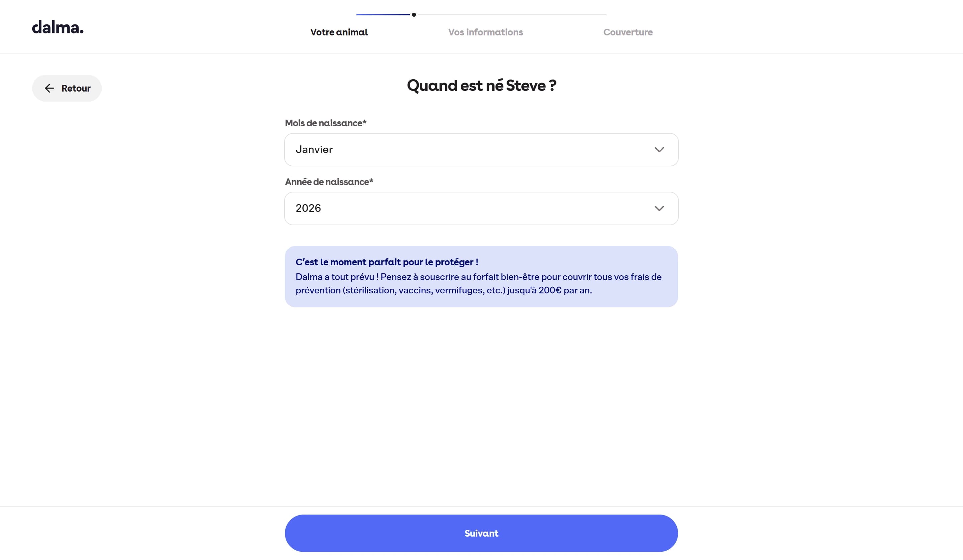
Task: Click the heading Quand est né Steve
Action: [481, 86]
